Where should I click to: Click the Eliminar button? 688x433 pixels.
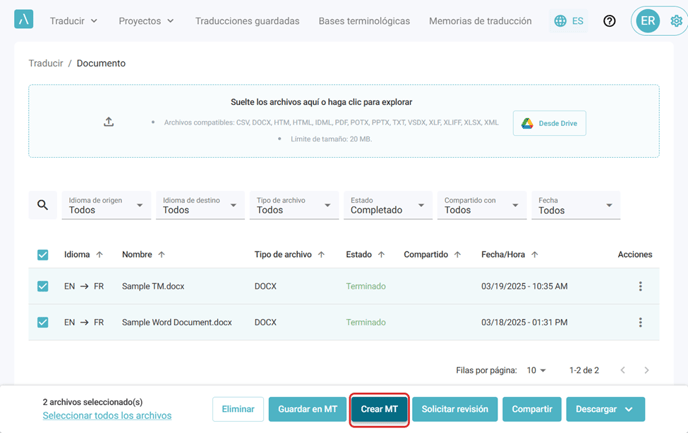coord(238,409)
